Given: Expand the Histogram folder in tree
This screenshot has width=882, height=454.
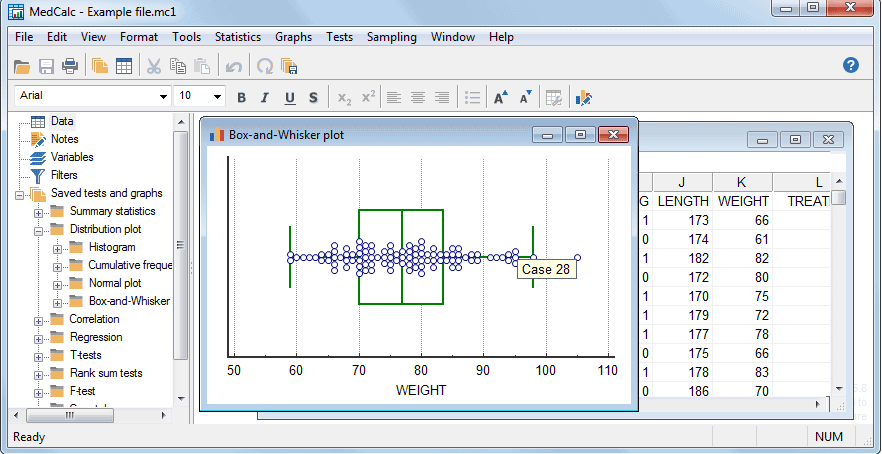Looking at the screenshot, I should coord(57,248).
